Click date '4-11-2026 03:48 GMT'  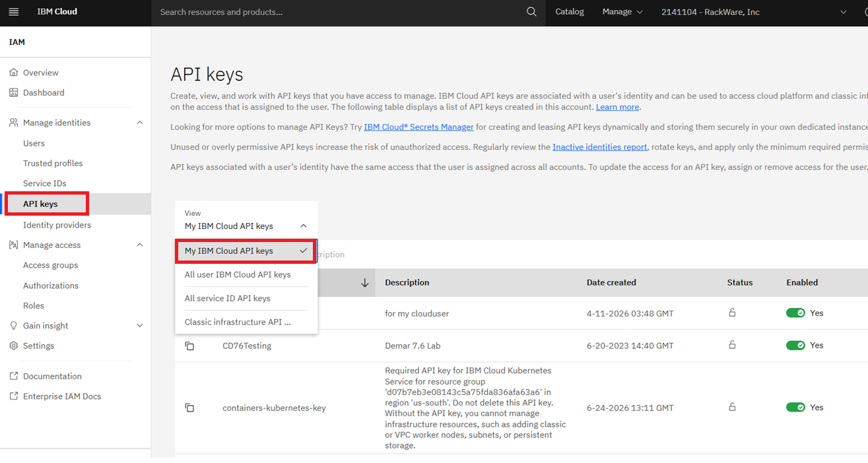(x=630, y=313)
